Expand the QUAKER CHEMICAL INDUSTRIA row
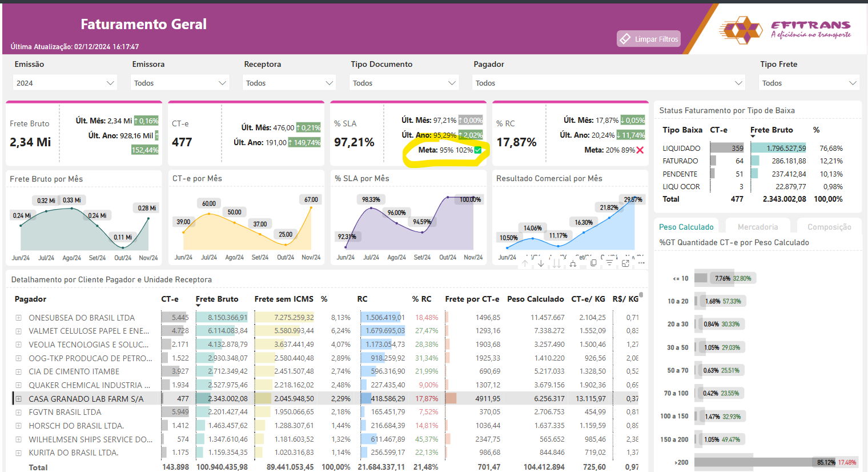 pos(18,385)
